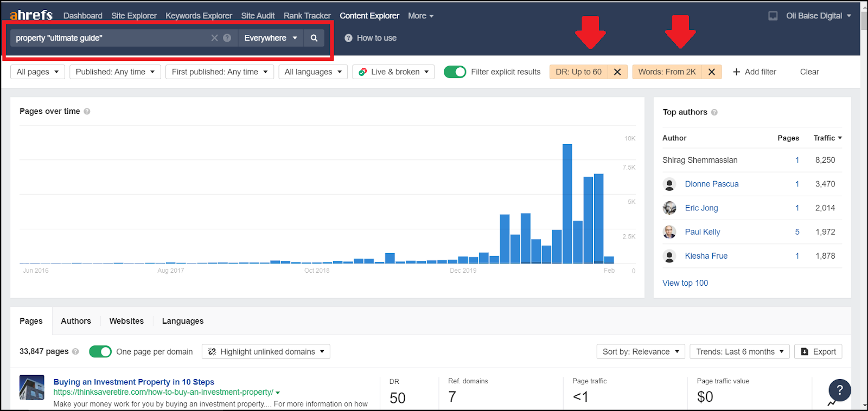Clear the search query with the X icon
Image resolution: width=868 pixels, height=411 pixels.
tap(214, 38)
